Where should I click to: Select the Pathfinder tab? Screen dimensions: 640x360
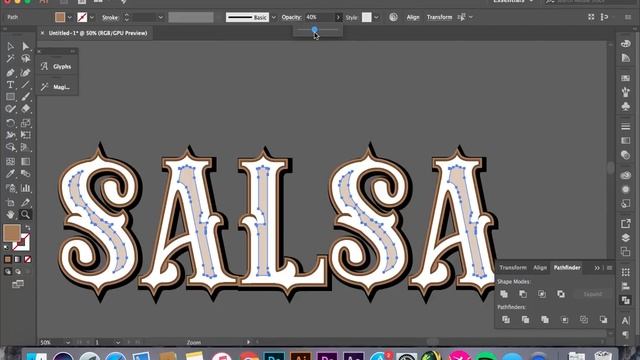point(567,268)
